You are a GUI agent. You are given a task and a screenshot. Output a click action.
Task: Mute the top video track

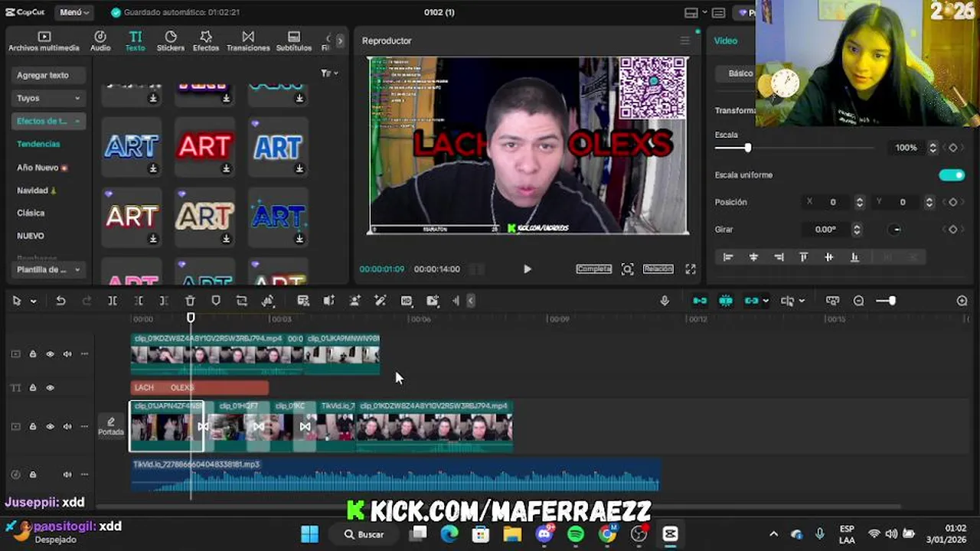pyautogui.click(x=67, y=354)
